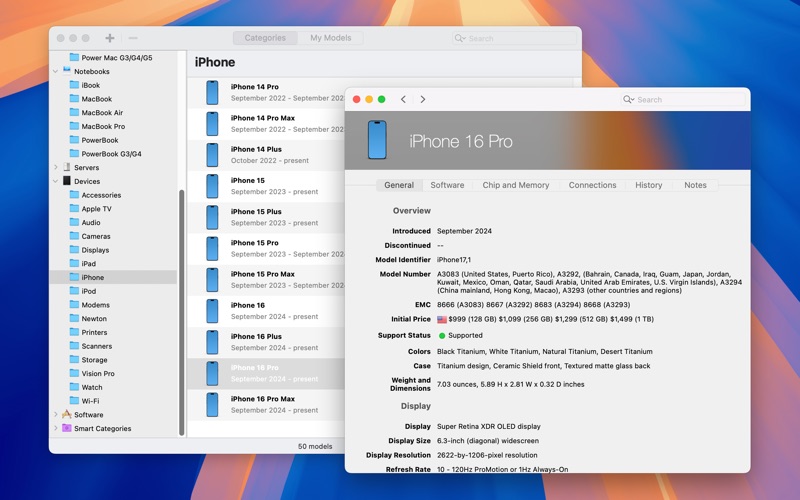Click the iBook folder icon
The width and height of the screenshot is (800, 500).
point(74,85)
